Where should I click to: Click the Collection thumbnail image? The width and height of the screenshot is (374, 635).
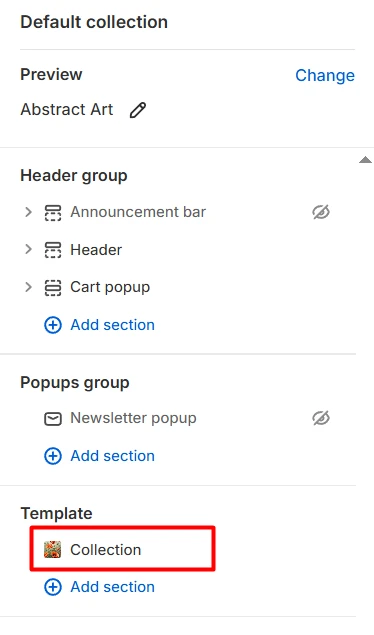coord(53,550)
